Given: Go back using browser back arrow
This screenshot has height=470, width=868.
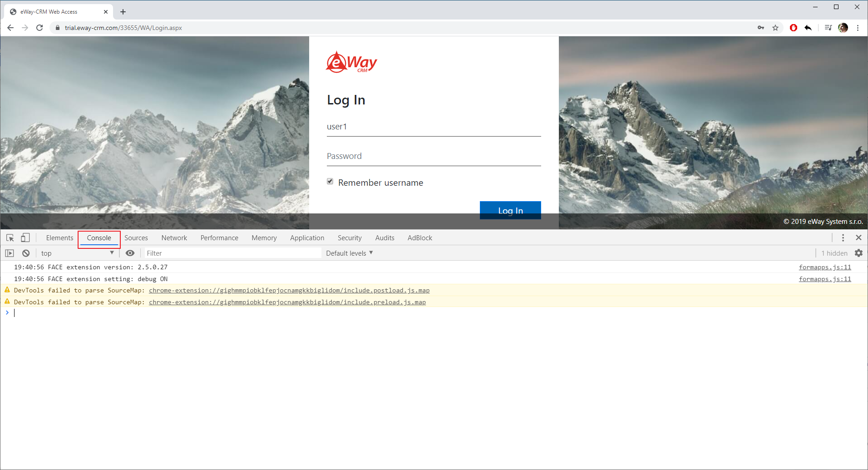Looking at the screenshot, I should [x=10, y=28].
